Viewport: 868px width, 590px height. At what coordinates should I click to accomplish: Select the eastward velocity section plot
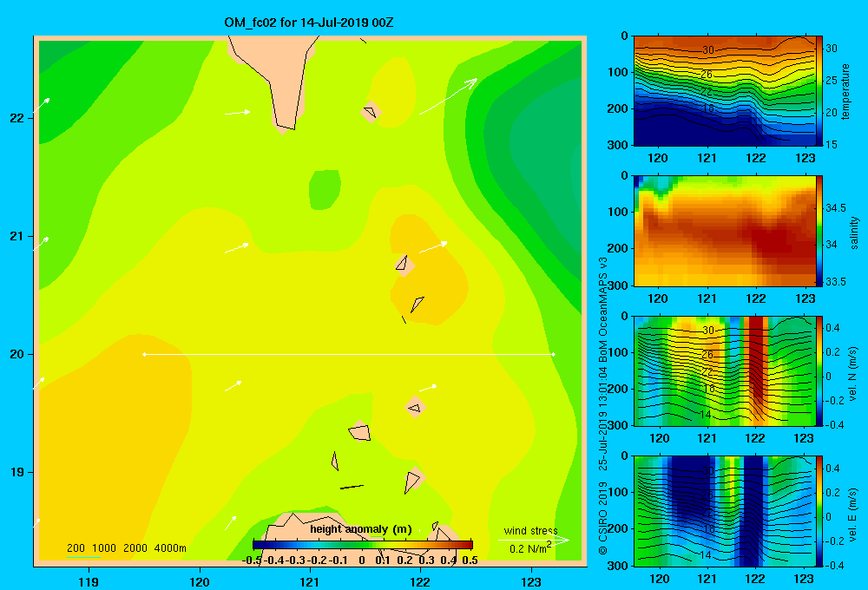tap(725, 511)
